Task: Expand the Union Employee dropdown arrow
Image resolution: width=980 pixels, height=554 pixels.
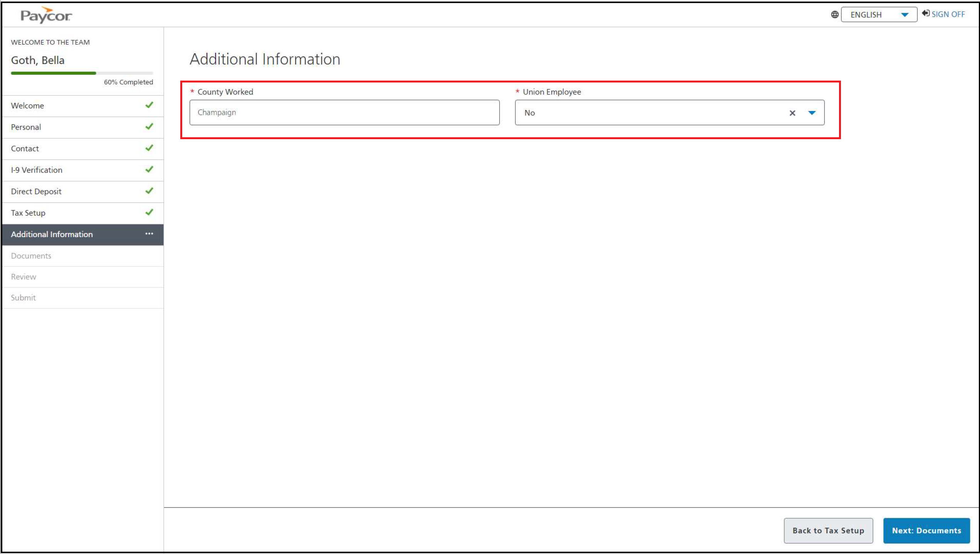Action: point(812,113)
